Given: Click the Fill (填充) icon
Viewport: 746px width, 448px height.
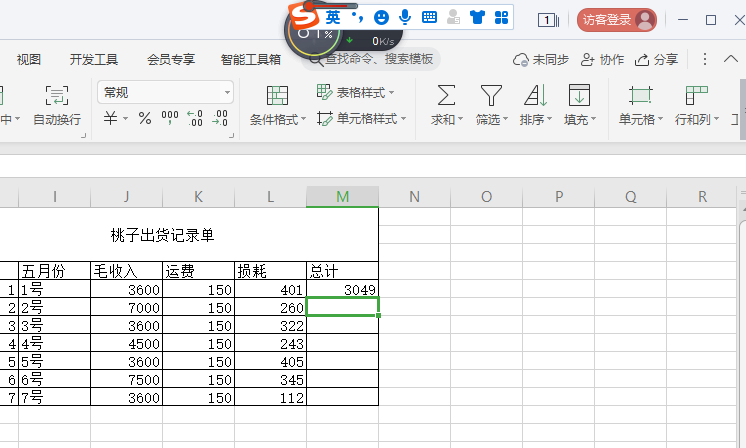Looking at the screenshot, I should pos(579,96).
